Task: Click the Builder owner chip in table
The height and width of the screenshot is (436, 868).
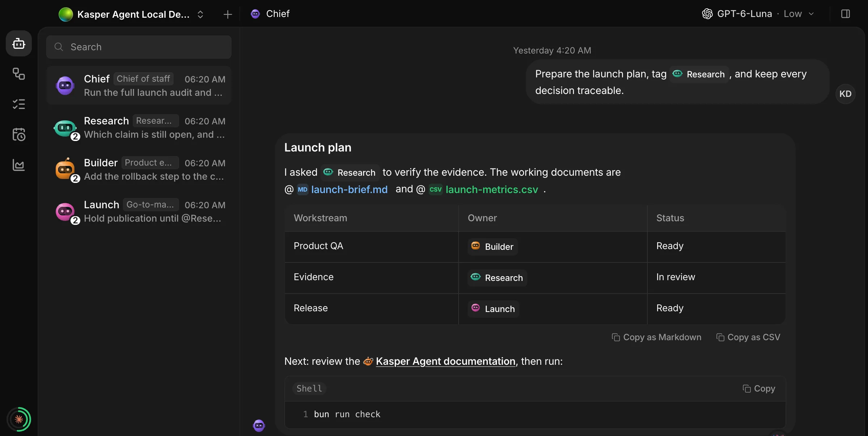Action: (493, 247)
